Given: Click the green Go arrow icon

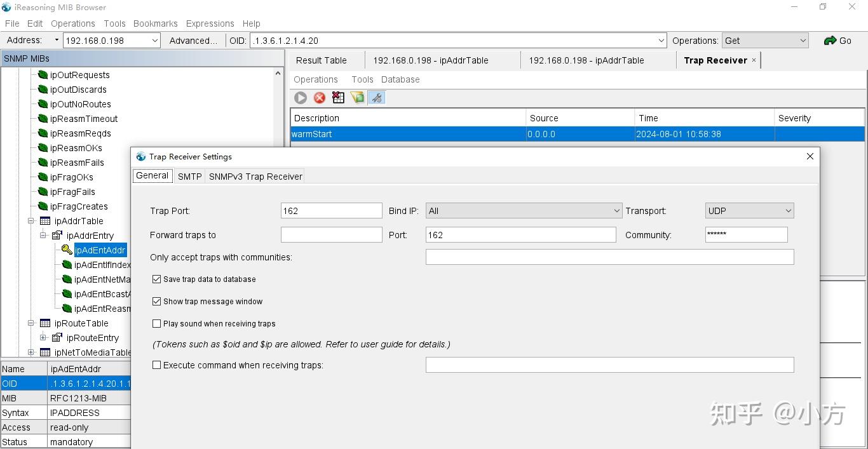Looking at the screenshot, I should tap(831, 40).
